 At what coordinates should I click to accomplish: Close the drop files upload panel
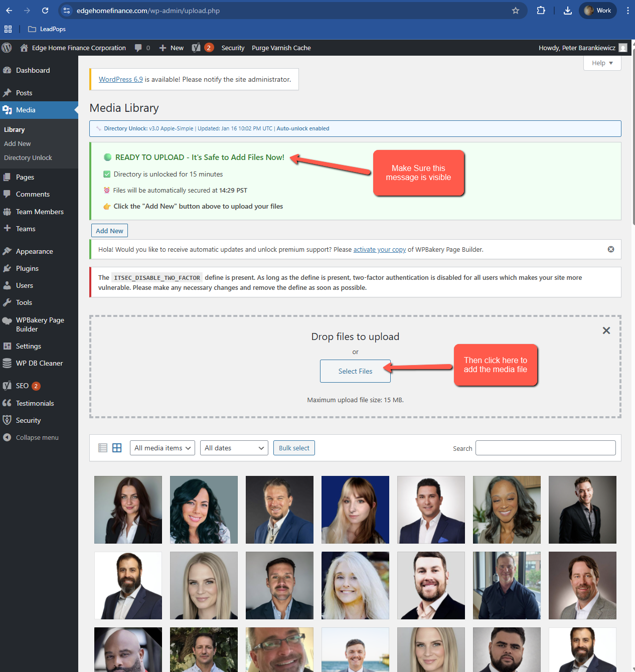[606, 330]
